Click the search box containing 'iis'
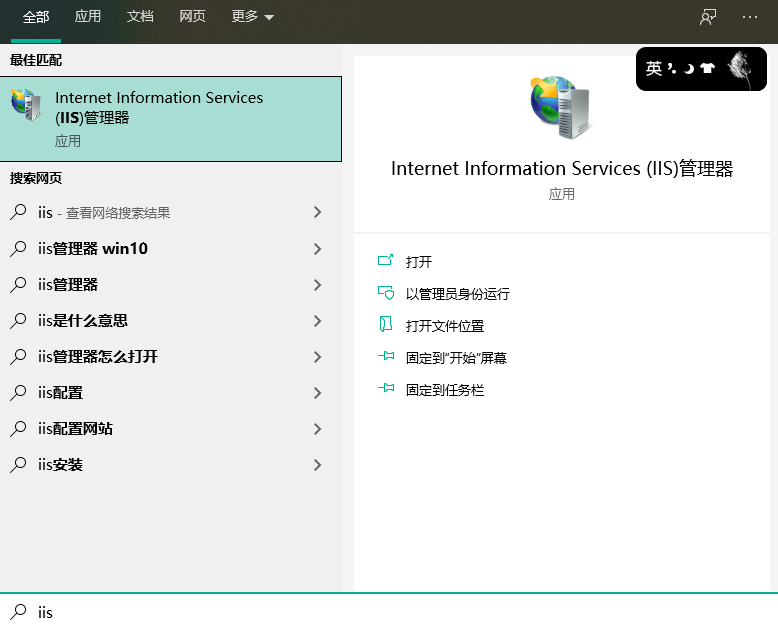Image resolution: width=778 pixels, height=627 pixels. 389,611
